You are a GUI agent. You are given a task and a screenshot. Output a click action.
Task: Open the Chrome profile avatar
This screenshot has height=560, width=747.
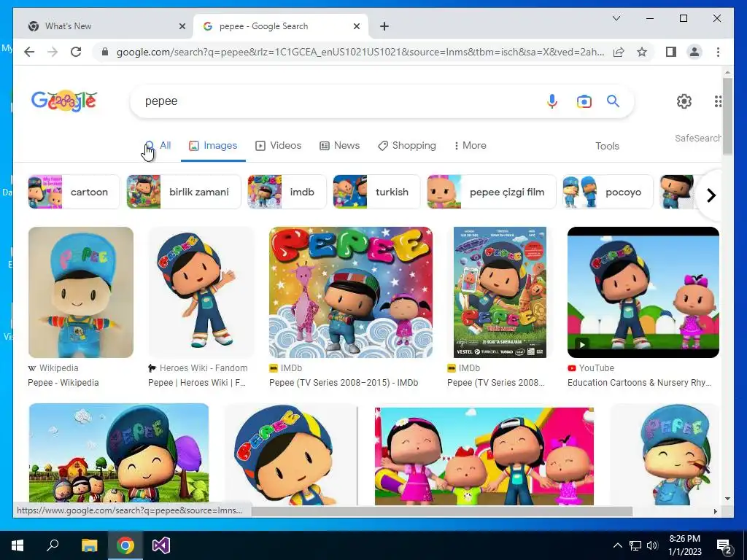click(694, 52)
